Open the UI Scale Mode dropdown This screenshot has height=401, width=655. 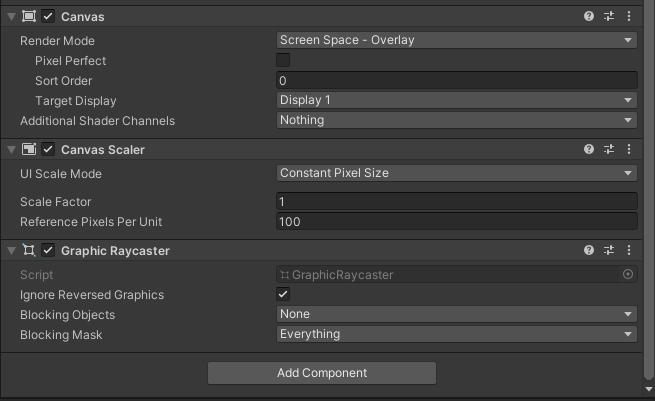[x=456, y=173]
